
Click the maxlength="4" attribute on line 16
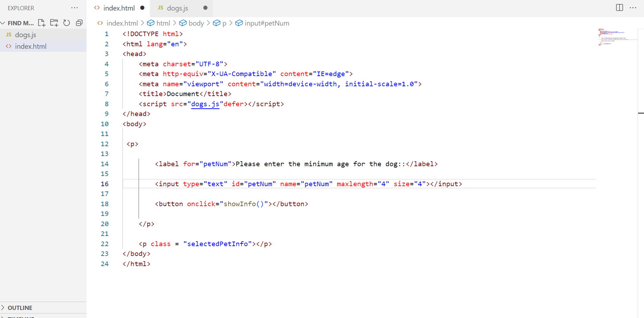(363, 184)
